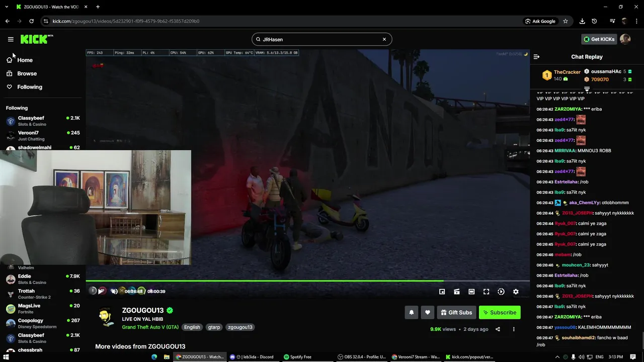Open Verooni7 channel in Following list
The width and height of the screenshot is (644, 362).
[43, 136]
